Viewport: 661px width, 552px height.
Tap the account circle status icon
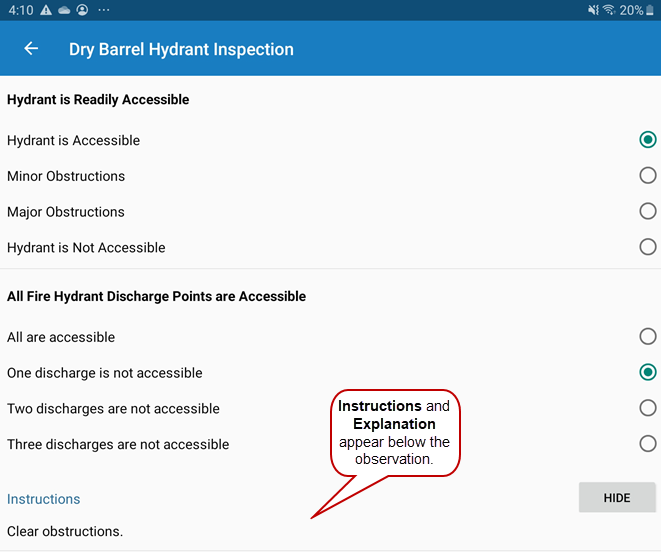click(x=82, y=10)
